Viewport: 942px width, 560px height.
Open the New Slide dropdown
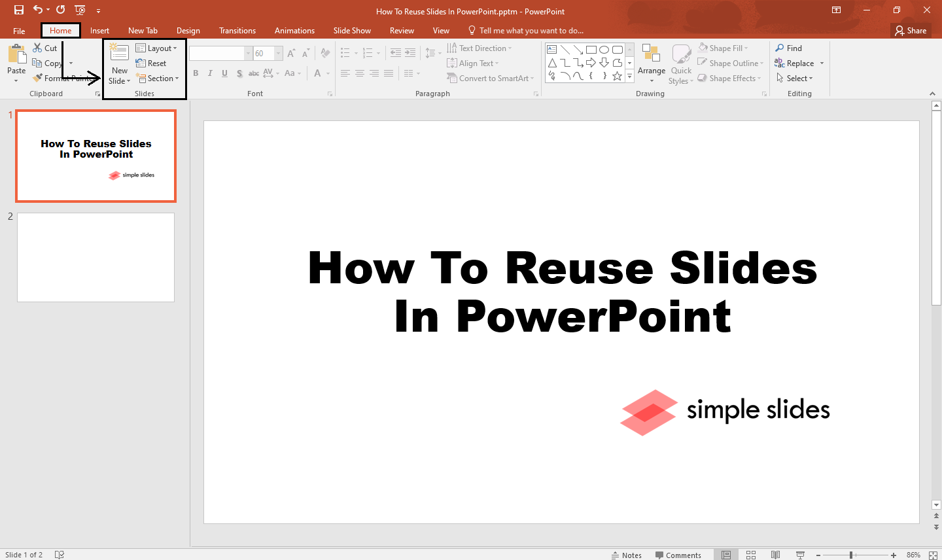[x=118, y=81]
